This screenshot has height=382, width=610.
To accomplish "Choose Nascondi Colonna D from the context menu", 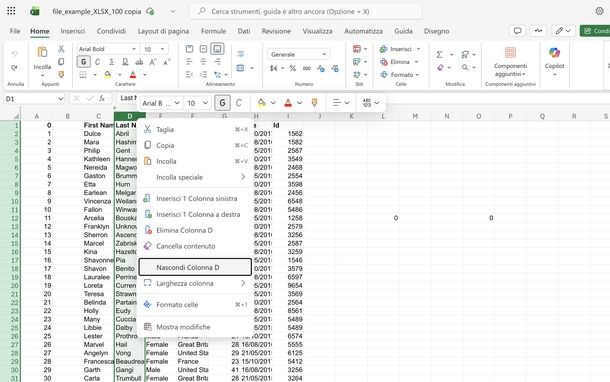I will [x=195, y=267].
